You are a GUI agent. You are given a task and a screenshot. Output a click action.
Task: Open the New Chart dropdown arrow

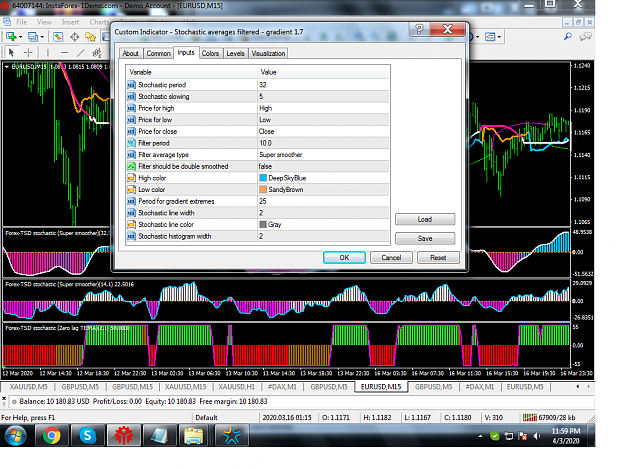point(20,37)
